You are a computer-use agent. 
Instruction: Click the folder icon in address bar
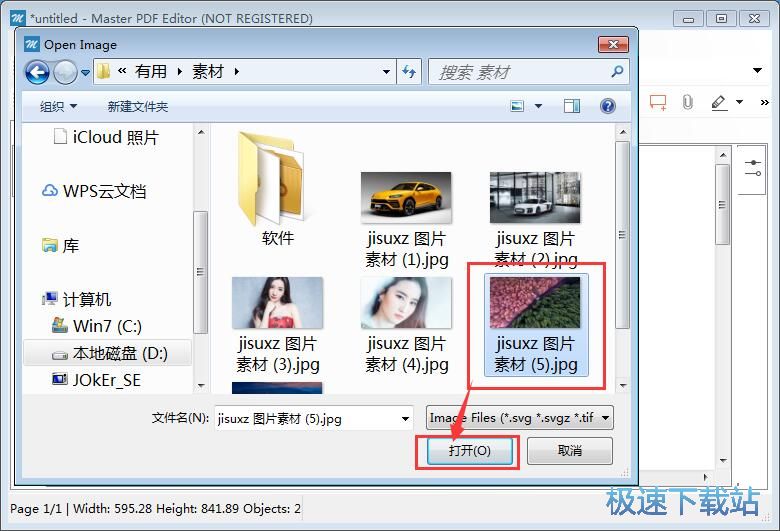(103, 72)
